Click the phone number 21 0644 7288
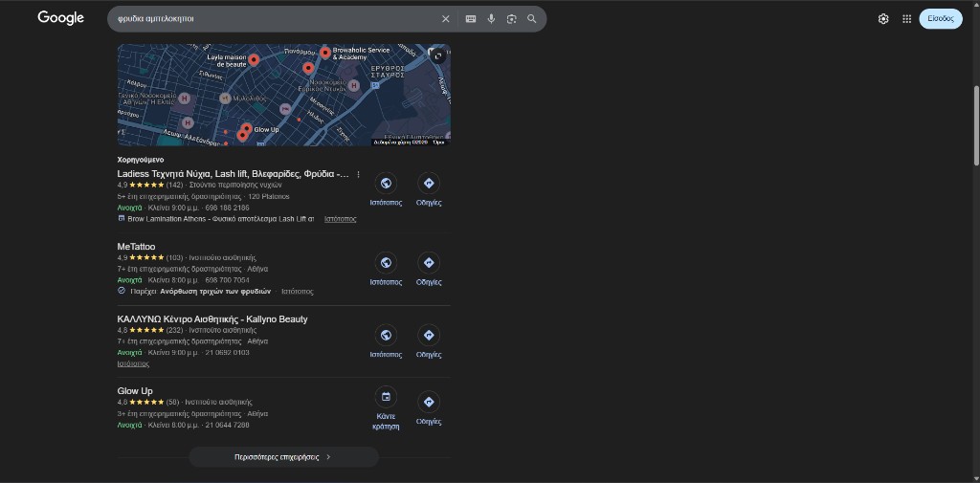 coord(227,425)
